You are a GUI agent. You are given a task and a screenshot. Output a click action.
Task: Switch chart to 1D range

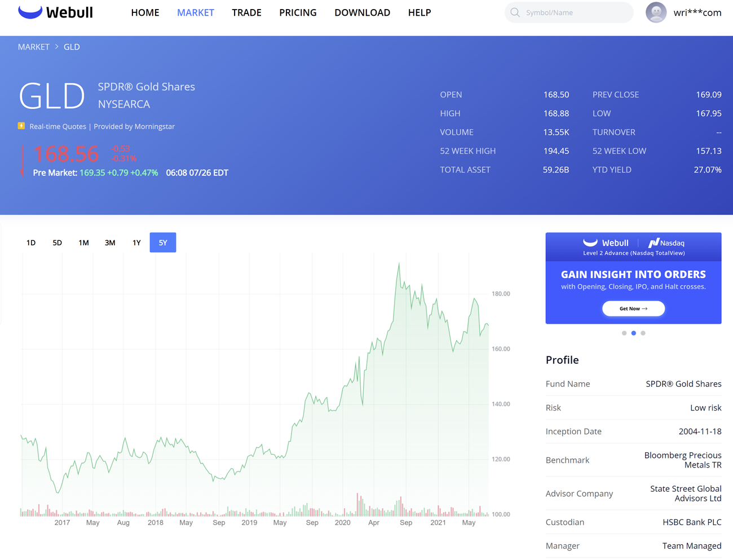[x=31, y=242]
